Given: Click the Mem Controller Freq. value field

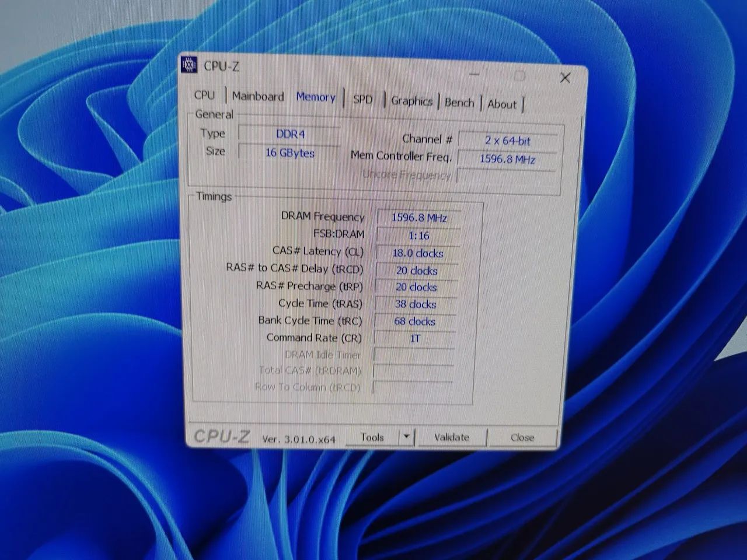Looking at the screenshot, I should [x=507, y=159].
